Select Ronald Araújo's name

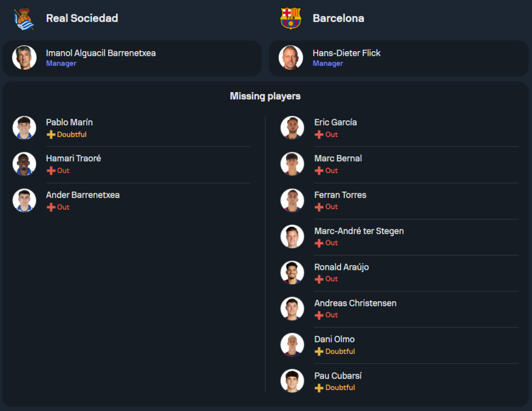click(341, 267)
